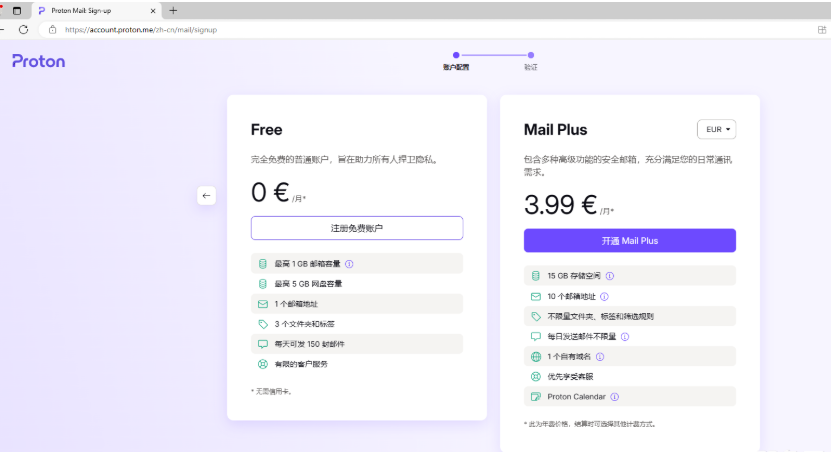Click the address bar URL field
Image resolution: width=831 pixels, height=452 pixels.
pos(424,30)
